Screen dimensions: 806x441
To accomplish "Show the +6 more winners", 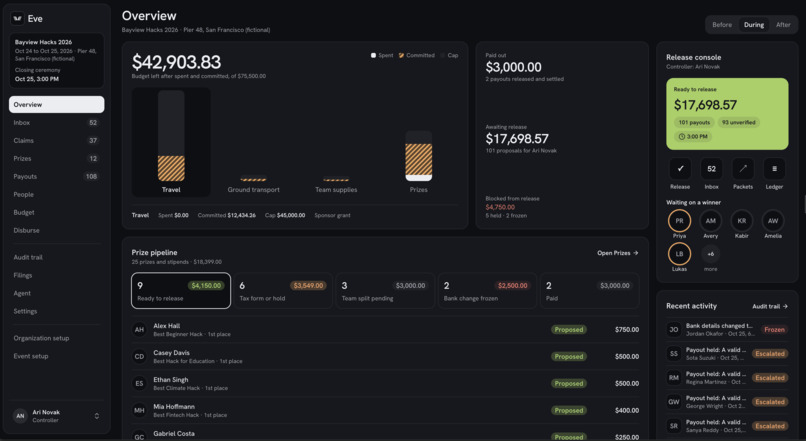I will [710, 254].
